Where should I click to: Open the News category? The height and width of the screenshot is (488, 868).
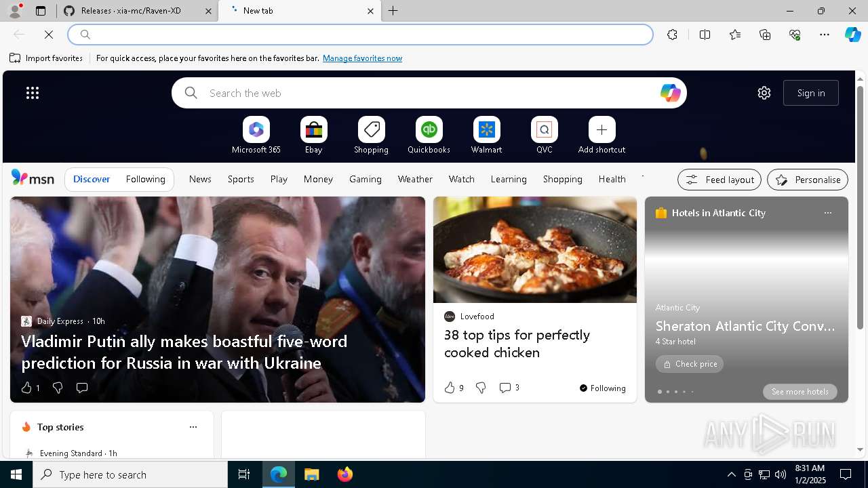200,179
